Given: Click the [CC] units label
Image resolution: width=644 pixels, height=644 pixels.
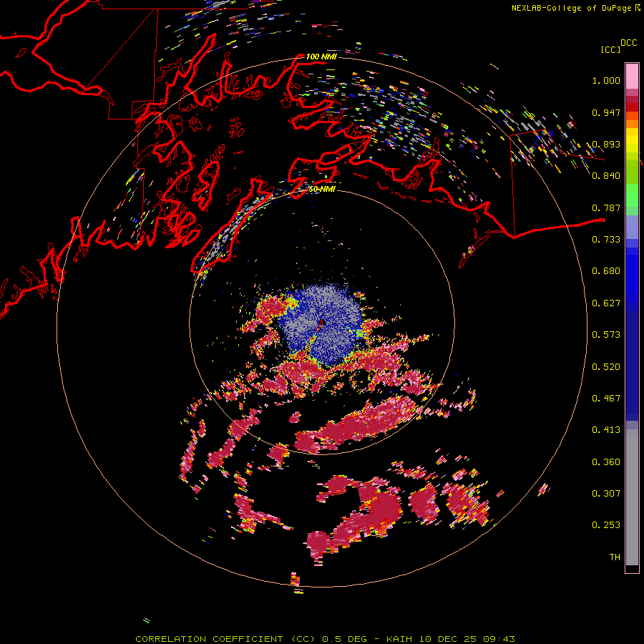Looking at the screenshot, I should point(610,49).
